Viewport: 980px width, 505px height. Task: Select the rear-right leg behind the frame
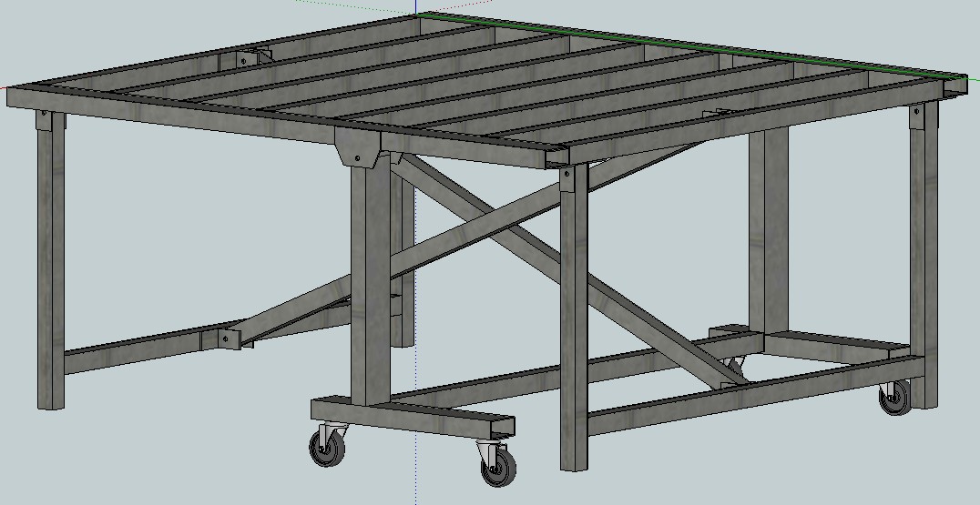768,227
